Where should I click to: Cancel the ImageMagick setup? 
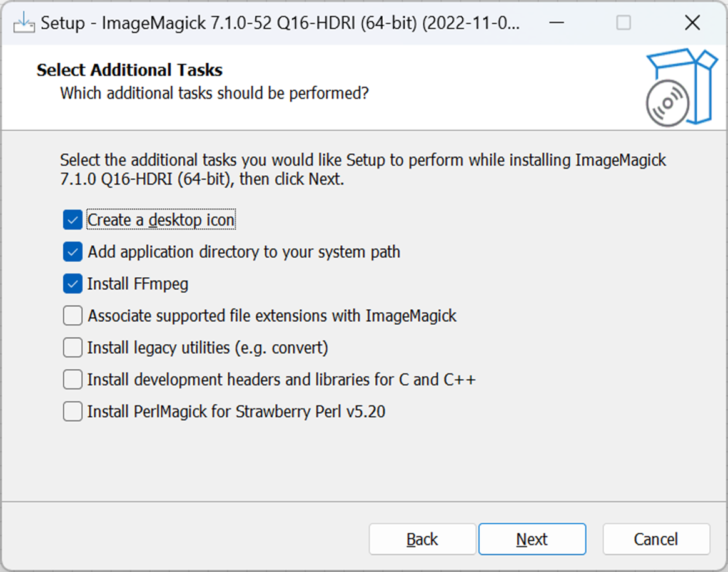click(x=656, y=539)
